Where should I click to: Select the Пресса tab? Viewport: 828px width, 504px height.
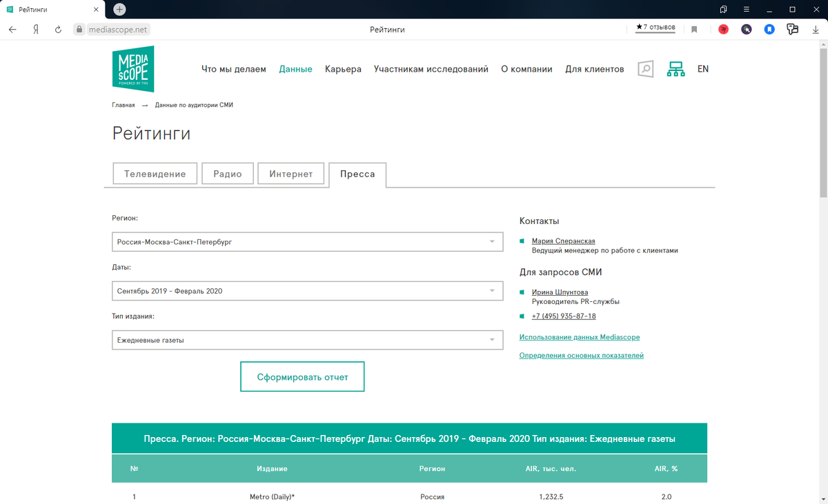(357, 174)
